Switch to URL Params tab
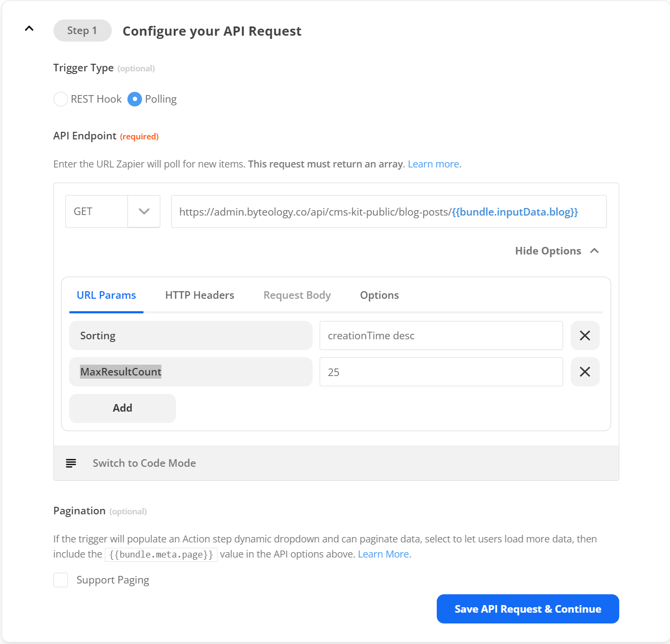Image resolution: width=670 pixels, height=644 pixels. click(106, 296)
